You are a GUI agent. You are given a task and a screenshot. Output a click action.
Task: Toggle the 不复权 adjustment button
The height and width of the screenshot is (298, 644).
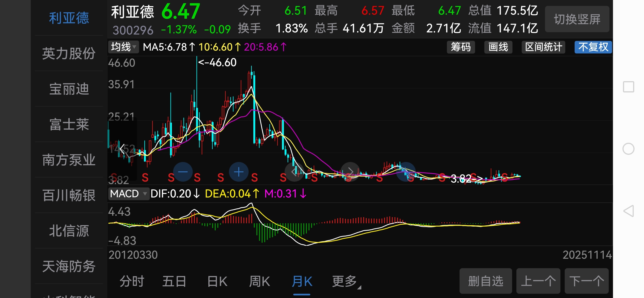pyautogui.click(x=593, y=47)
